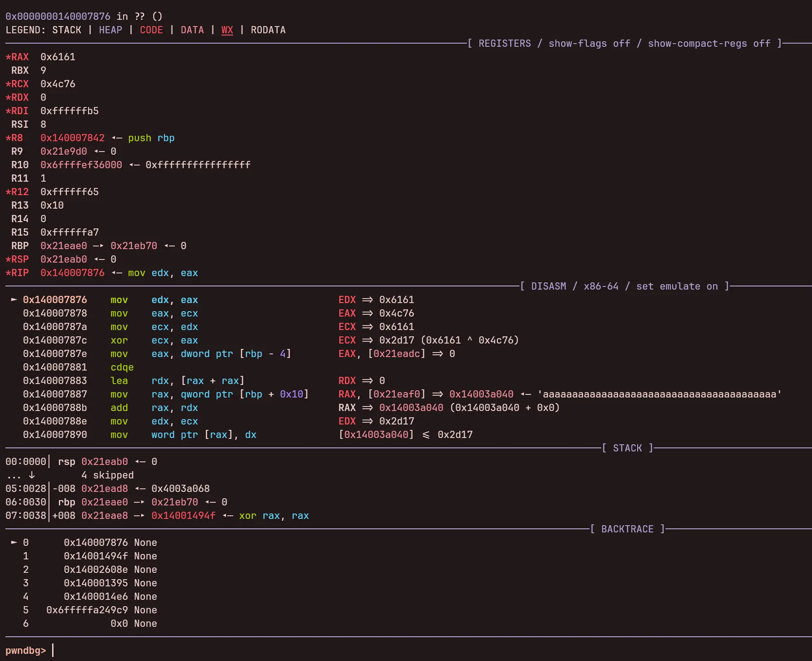
Task: Select the cdqe instruction line address
Action: pos(55,367)
